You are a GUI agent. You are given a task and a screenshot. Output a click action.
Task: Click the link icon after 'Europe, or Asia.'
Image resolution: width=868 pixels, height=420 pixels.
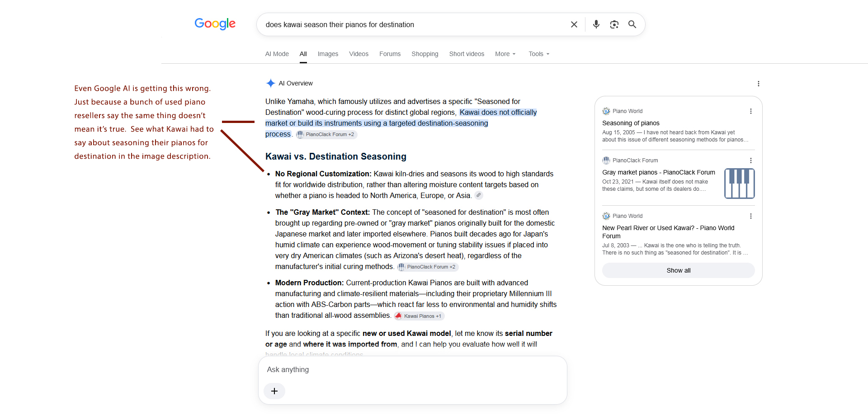pyautogui.click(x=479, y=195)
